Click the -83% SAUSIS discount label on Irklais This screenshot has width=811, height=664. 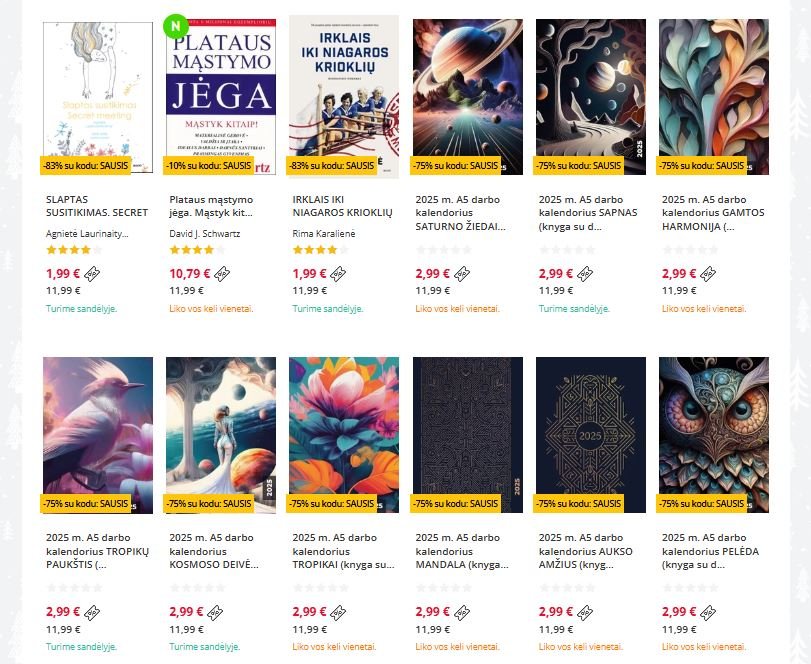click(332, 166)
